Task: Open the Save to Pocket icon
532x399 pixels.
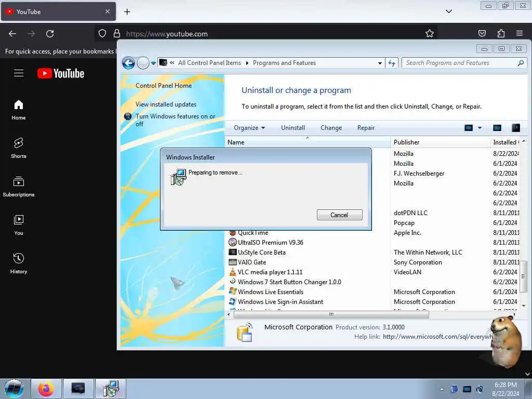Action: point(482,33)
